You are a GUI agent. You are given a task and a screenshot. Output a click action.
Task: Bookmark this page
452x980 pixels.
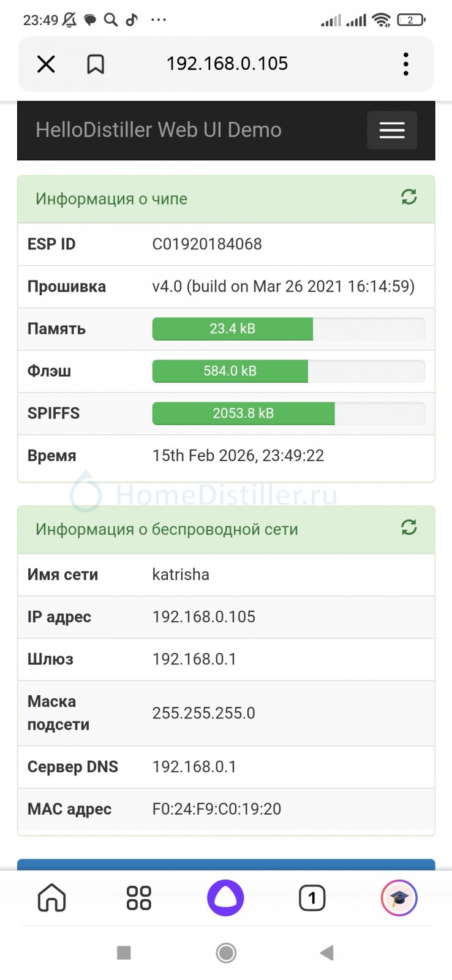click(96, 64)
